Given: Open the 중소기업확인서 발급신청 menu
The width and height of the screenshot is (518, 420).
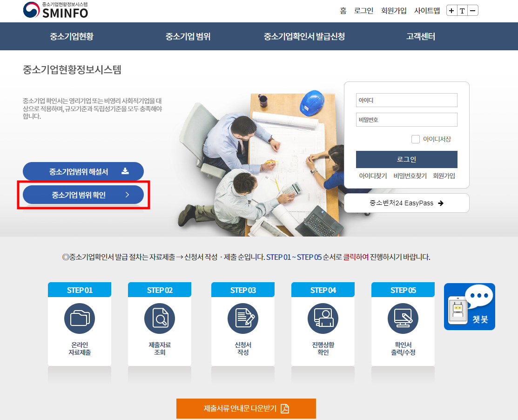Looking at the screenshot, I should coord(304,36).
